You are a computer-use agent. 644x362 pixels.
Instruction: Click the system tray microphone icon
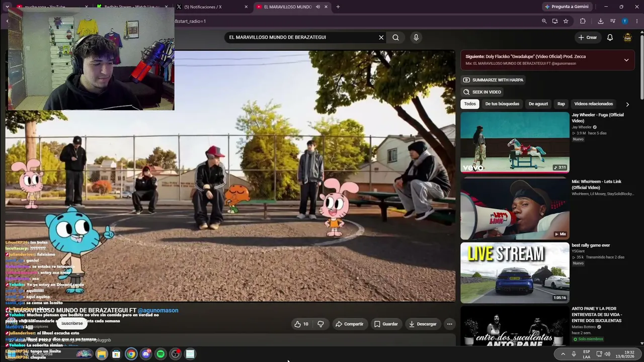click(x=574, y=354)
